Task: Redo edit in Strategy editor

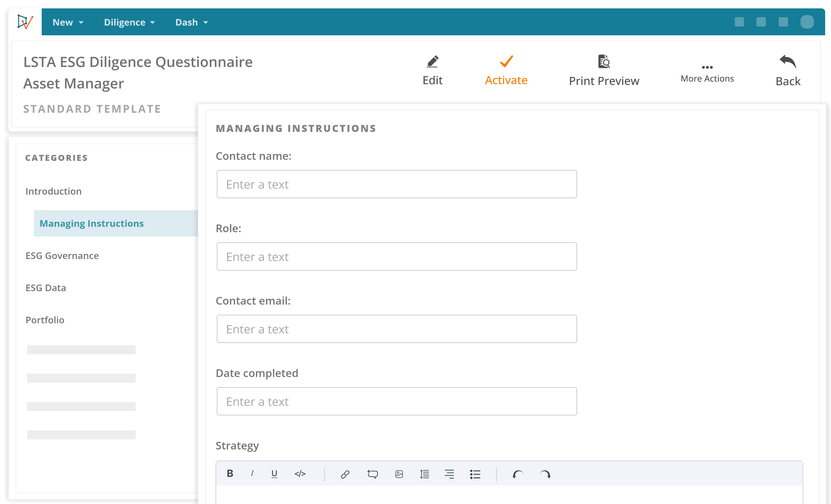Action: click(x=545, y=474)
